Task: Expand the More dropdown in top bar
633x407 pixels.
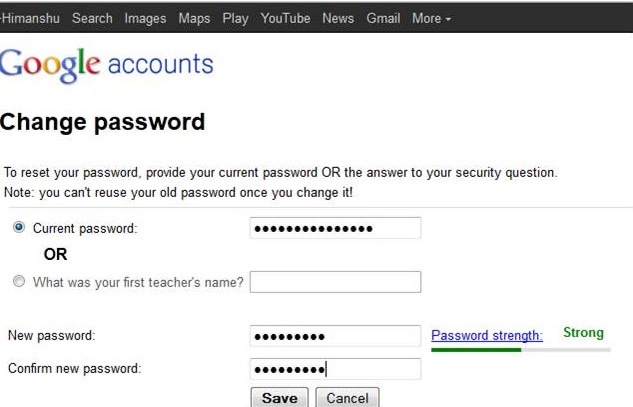Action: (431, 19)
